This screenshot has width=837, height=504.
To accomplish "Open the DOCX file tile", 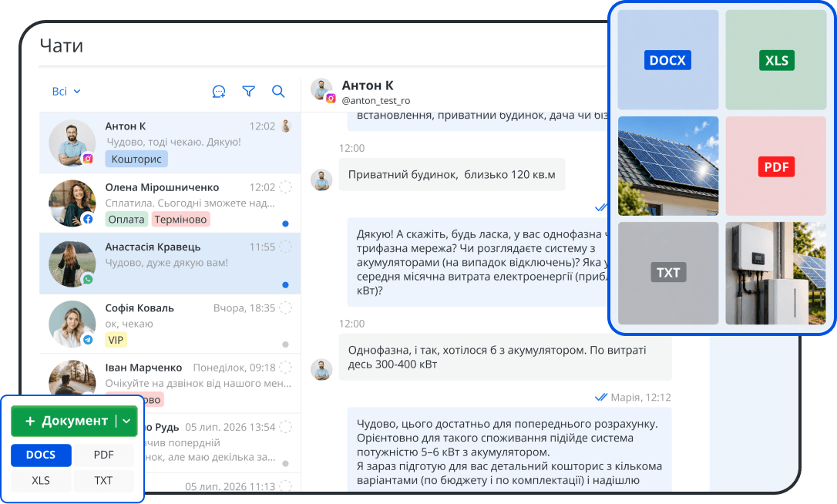I will point(667,60).
